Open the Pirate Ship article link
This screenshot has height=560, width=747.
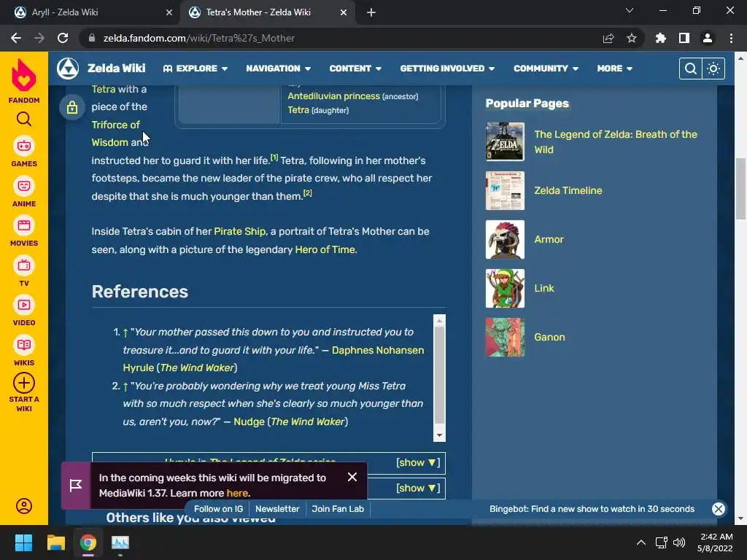(239, 231)
